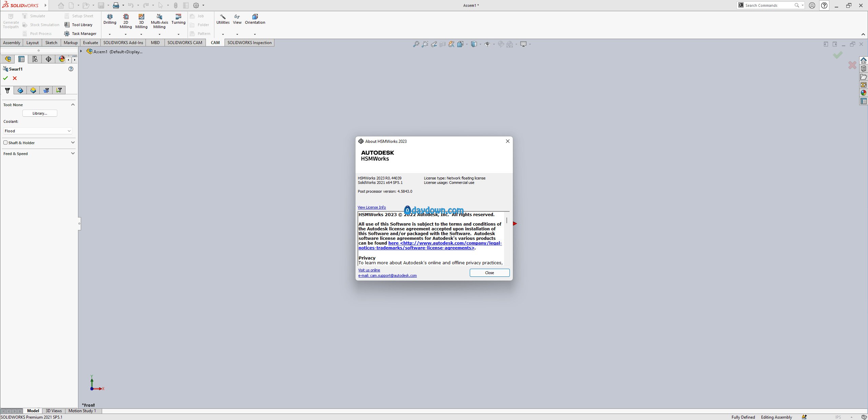Open the Drilling dropdown arrow
The height and width of the screenshot is (420, 868).
(110, 34)
